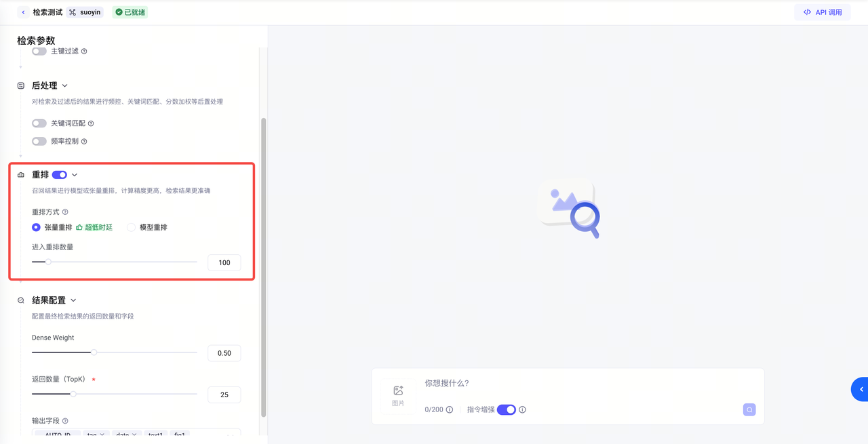
Task: Open the help tooltip for 关键词匹配
Action: (x=91, y=124)
